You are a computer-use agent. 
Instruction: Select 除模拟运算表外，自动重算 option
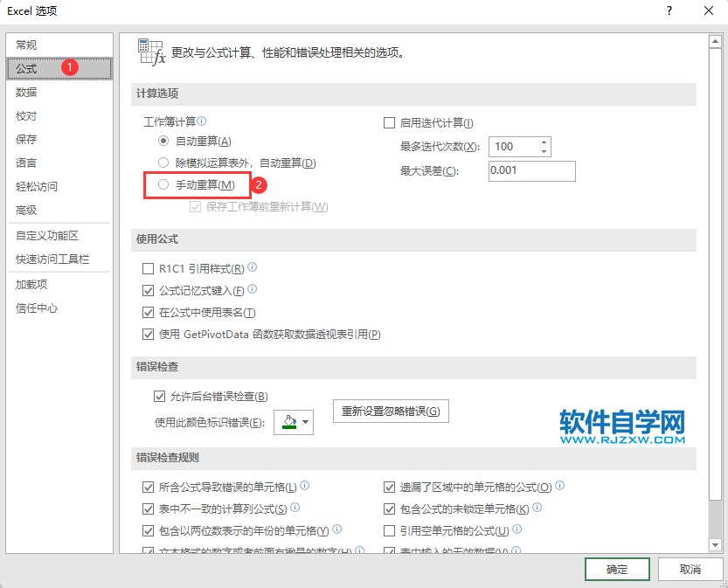163,163
